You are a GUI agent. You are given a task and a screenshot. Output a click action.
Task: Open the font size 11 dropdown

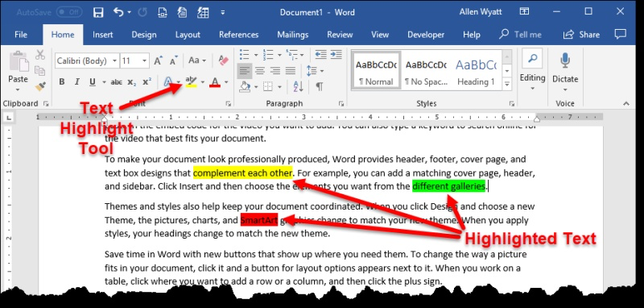(145, 60)
